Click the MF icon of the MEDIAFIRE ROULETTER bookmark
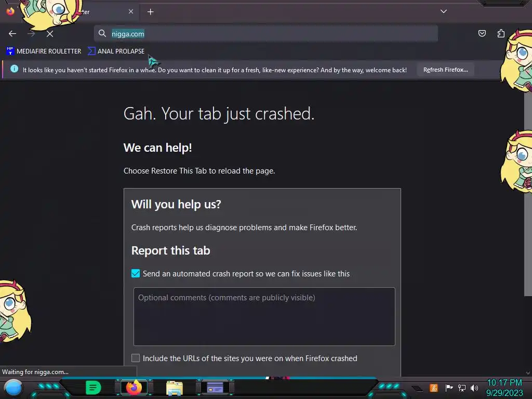The image size is (532, 399). pyautogui.click(x=10, y=51)
